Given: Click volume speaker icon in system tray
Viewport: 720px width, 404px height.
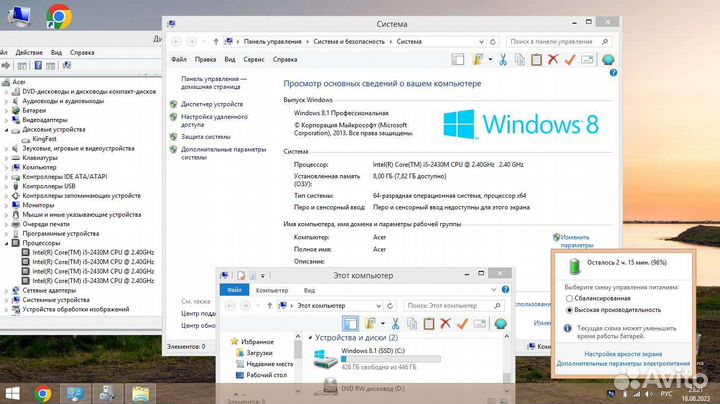Looking at the screenshot, I should tap(648, 394).
